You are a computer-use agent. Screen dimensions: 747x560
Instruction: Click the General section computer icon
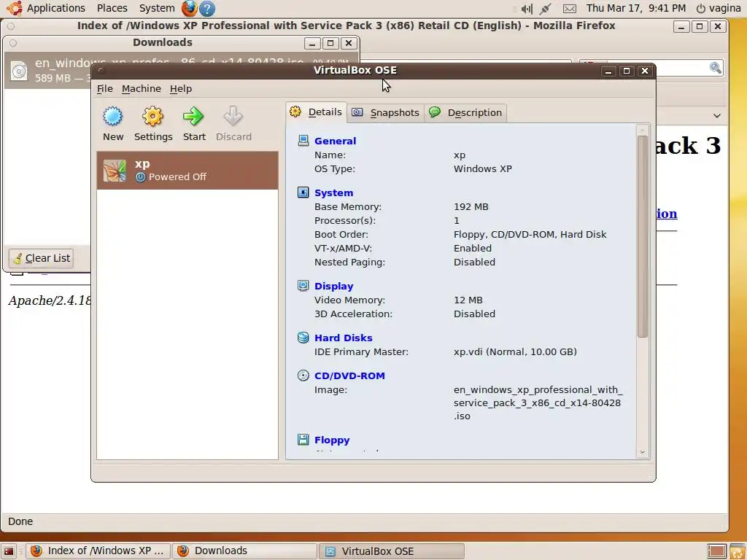303,141
